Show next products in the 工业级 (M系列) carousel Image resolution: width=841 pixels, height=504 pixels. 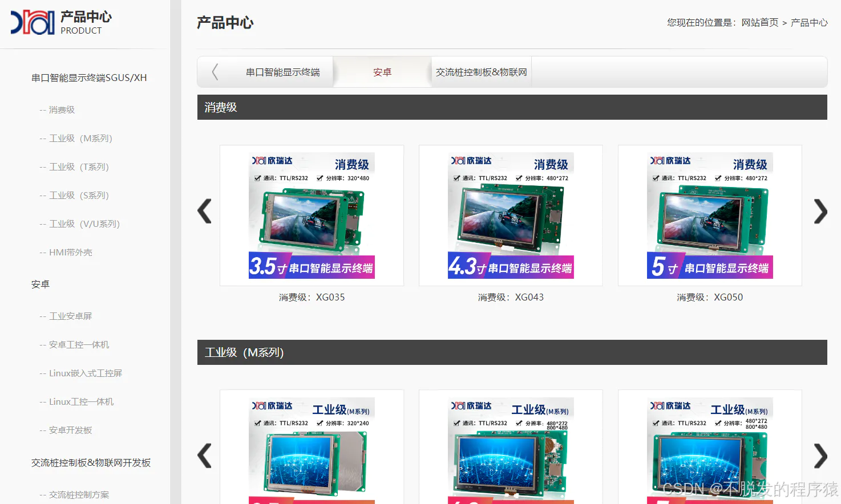pyautogui.click(x=820, y=456)
